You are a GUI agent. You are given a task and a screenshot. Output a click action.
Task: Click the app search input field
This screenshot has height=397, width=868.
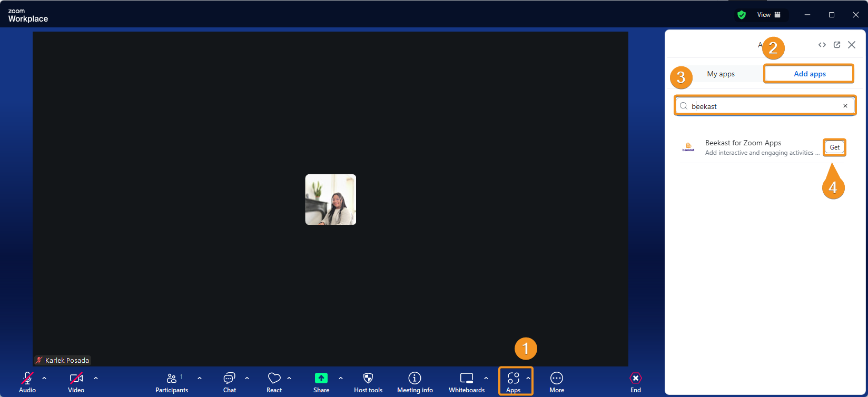tap(764, 106)
